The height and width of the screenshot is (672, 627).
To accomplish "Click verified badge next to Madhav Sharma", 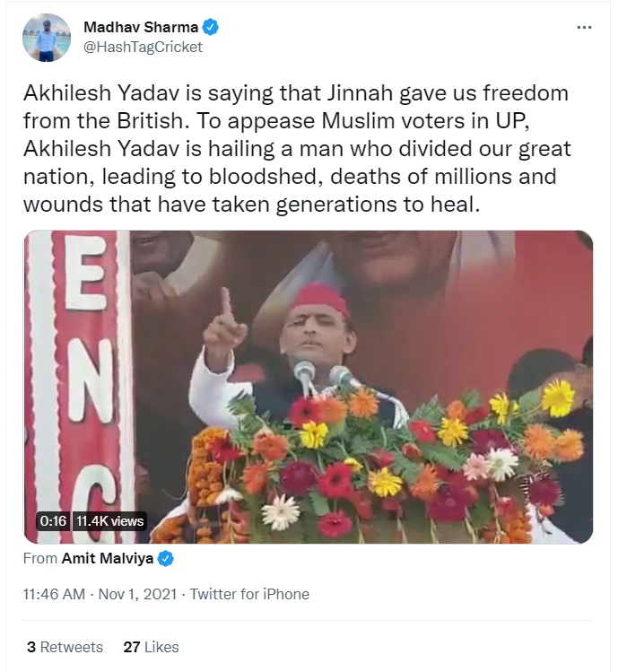I will tap(212, 27).
